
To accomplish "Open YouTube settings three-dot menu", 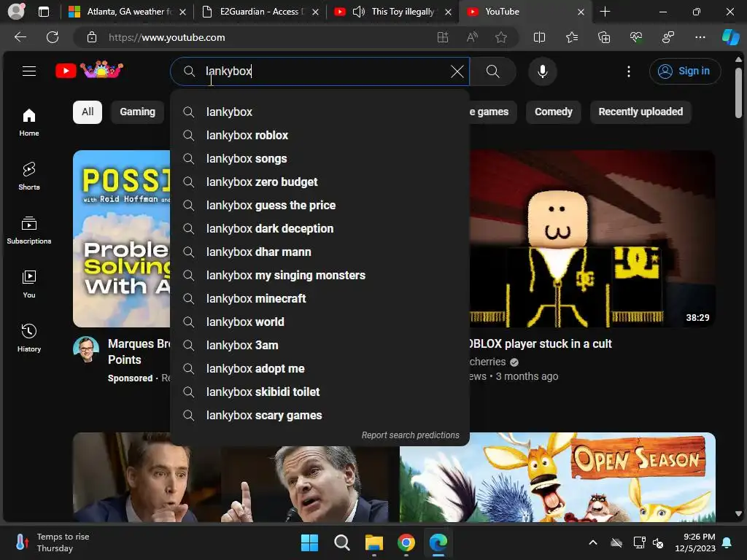I will pos(628,71).
